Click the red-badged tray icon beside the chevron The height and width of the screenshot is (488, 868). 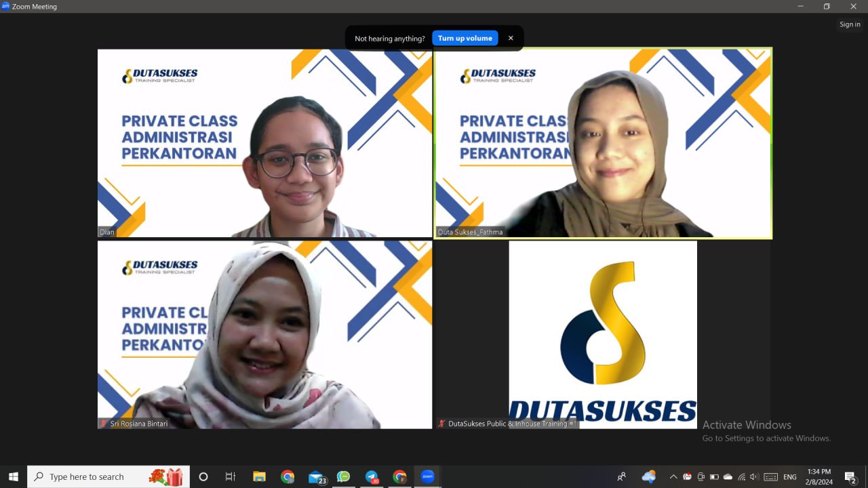tap(688, 476)
